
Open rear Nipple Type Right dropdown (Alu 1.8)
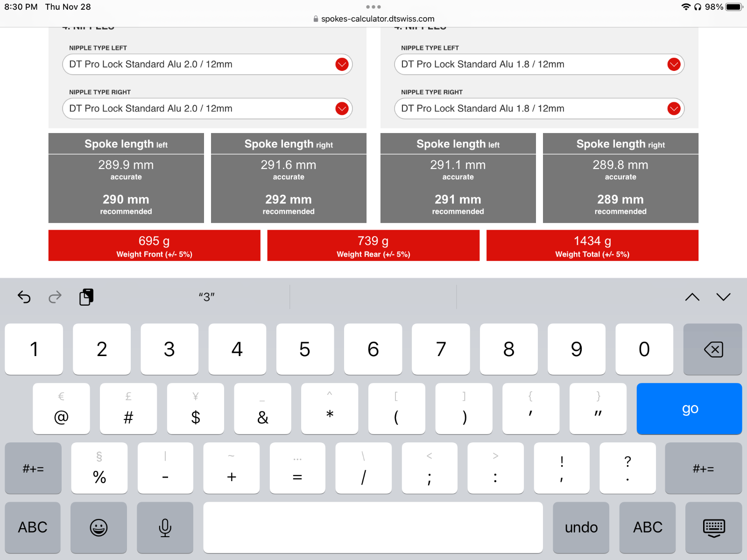[539, 109]
